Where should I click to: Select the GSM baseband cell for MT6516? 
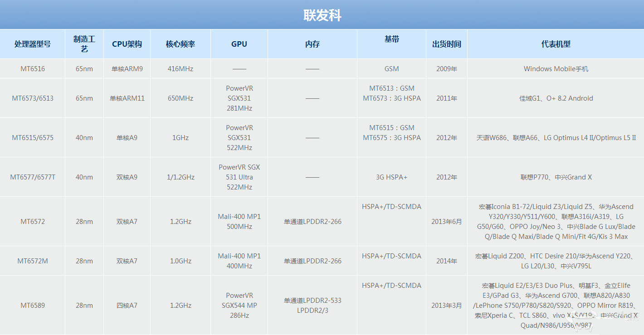click(x=391, y=69)
